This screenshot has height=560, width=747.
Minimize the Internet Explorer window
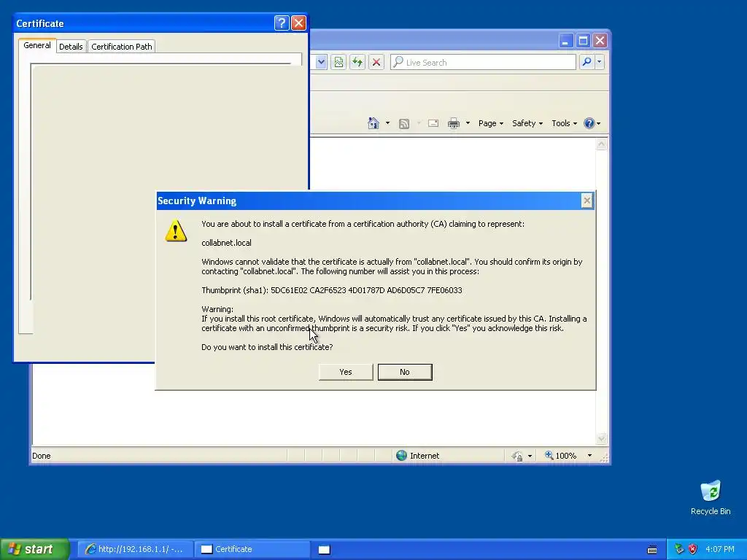565,41
